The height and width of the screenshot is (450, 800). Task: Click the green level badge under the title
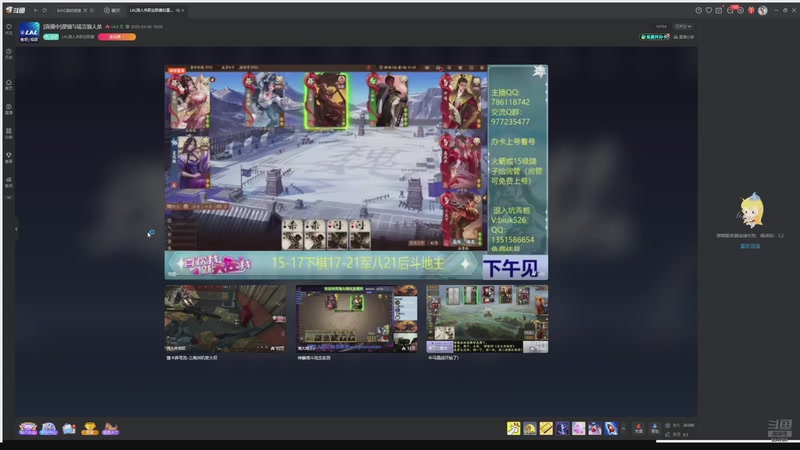coord(51,37)
